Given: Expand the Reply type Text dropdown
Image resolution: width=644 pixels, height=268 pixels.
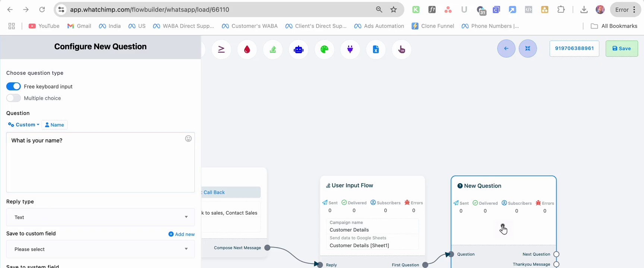Looking at the screenshot, I should pos(101,217).
